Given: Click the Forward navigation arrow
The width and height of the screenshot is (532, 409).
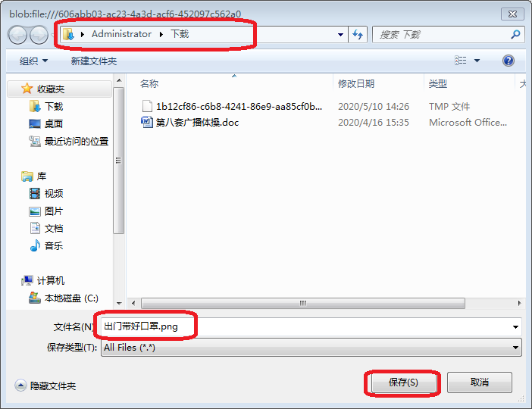Looking at the screenshot, I should coord(39,35).
